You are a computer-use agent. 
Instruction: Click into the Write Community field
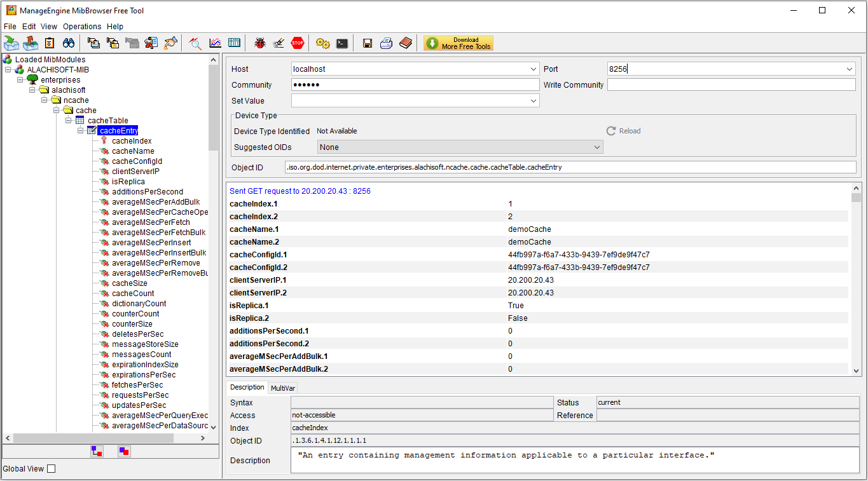(731, 85)
